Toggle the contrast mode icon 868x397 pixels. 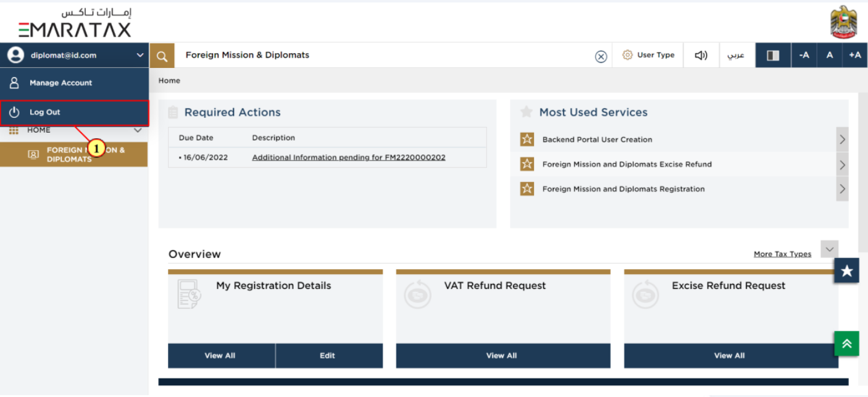click(x=773, y=56)
